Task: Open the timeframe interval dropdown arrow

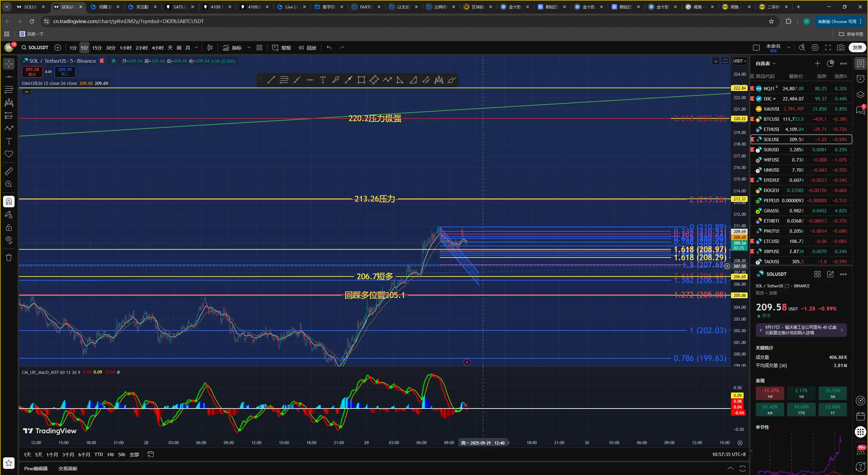Action: [196, 48]
